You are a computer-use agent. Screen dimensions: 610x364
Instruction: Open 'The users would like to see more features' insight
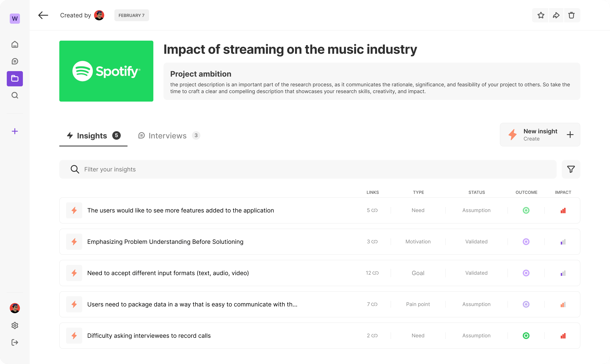tap(320, 210)
